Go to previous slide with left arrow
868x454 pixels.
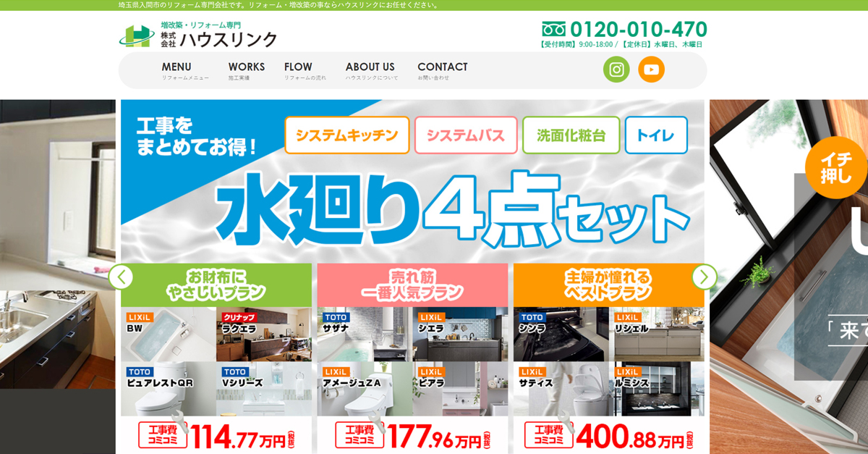tap(121, 277)
